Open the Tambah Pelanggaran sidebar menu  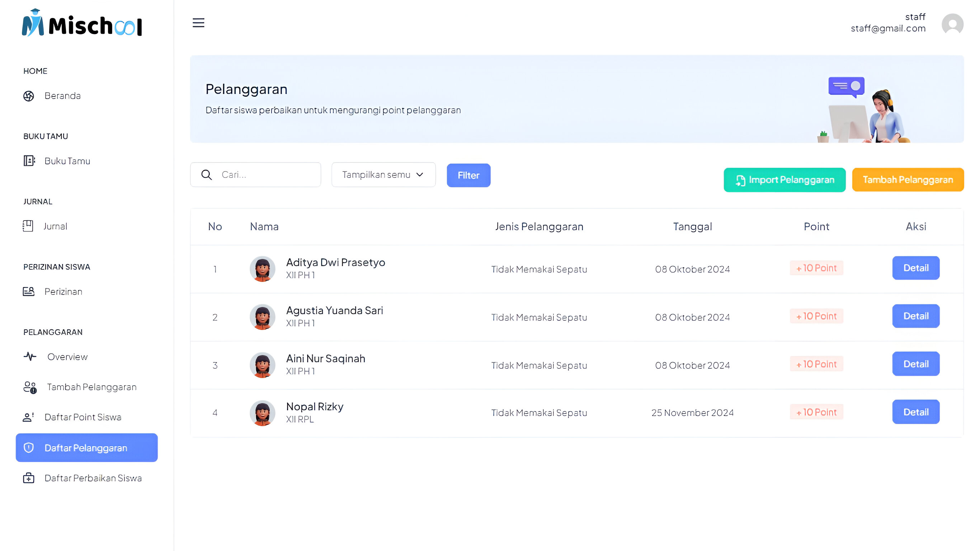tap(91, 387)
